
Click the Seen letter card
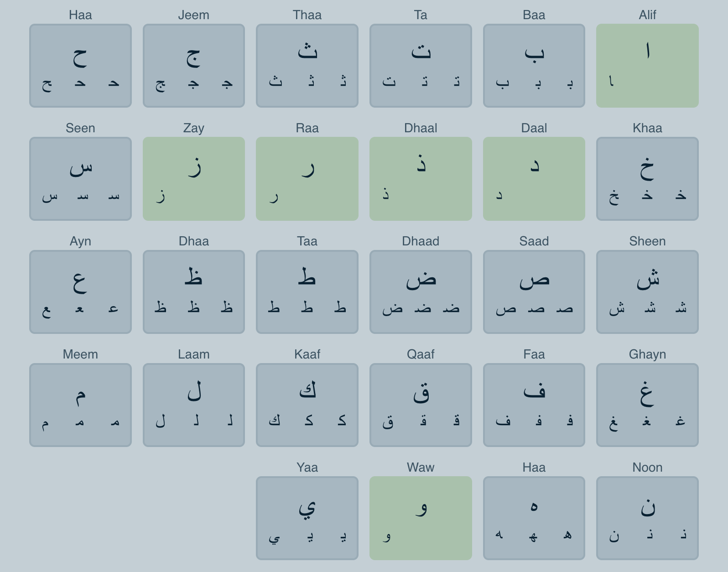tap(80, 179)
